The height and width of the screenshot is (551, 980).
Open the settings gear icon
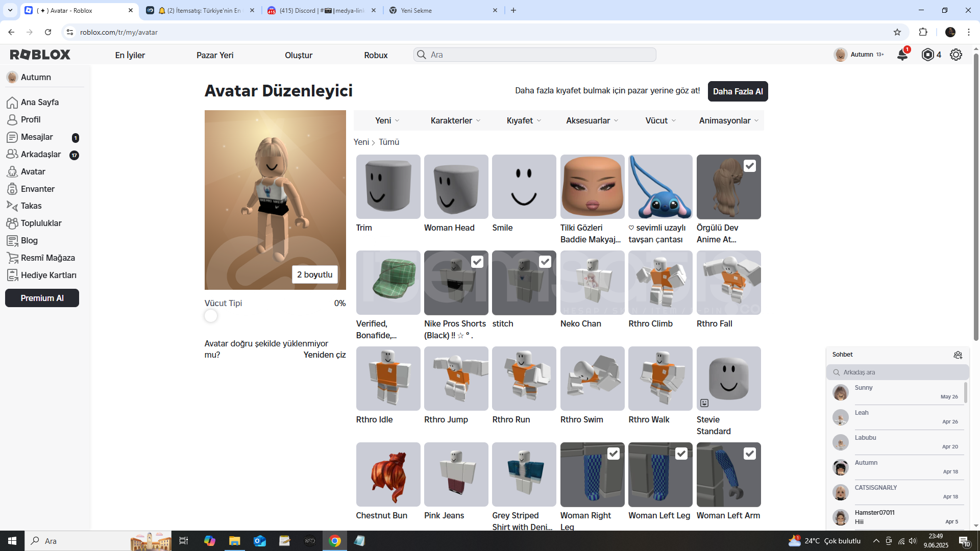(x=955, y=55)
